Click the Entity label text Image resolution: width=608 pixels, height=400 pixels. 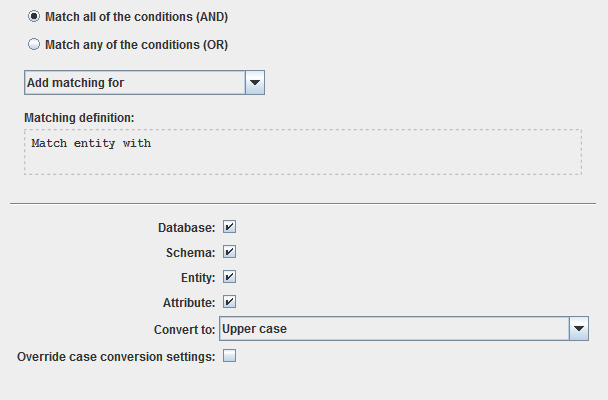(x=194, y=277)
